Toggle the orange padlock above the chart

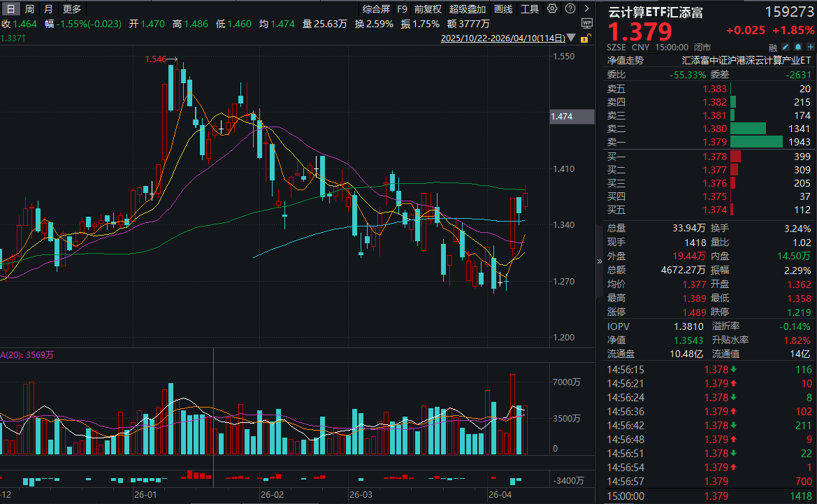point(586,38)
